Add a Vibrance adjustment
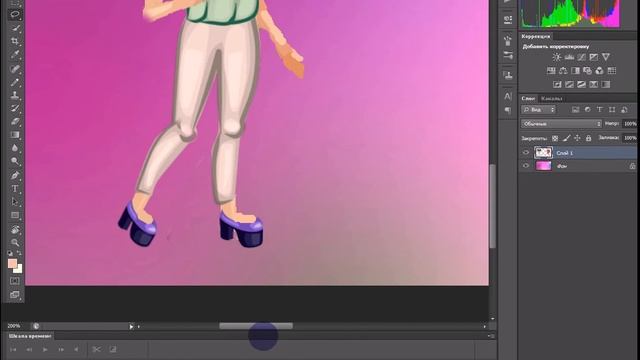The width and height of the screenshot is (640, 360). (x=606, y=57)
